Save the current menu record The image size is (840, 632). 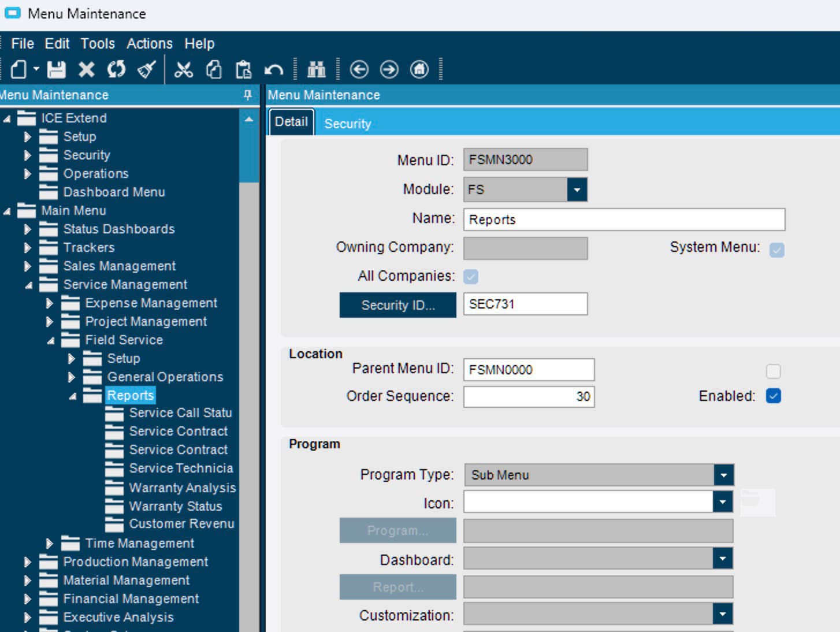(x=55, y=69)
